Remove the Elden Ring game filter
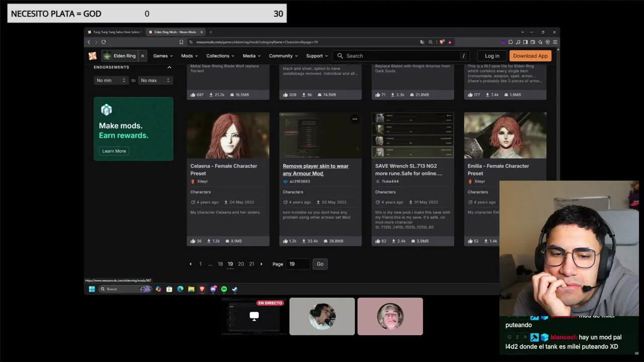 [142, 56]
